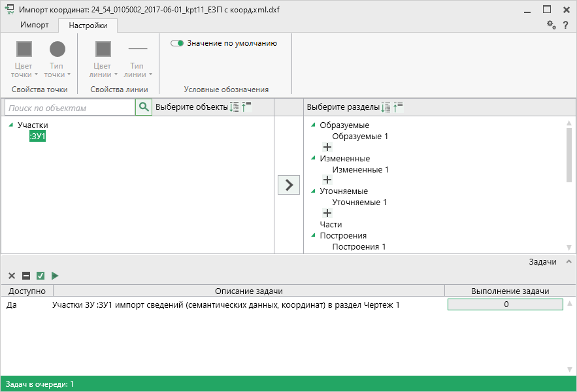Add item with plus under Уточняемые 1

[327, 213]
